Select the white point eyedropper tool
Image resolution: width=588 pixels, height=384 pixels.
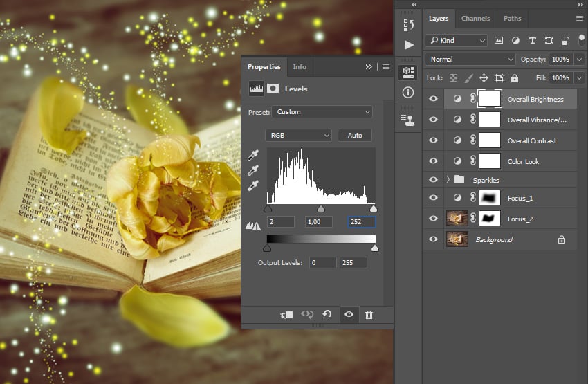click(253, 185)
